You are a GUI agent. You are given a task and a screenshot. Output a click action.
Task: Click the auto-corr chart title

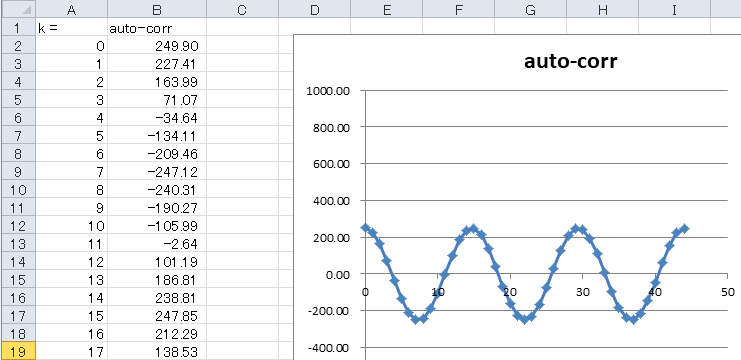pyautogui.click(x=570, y=61)
